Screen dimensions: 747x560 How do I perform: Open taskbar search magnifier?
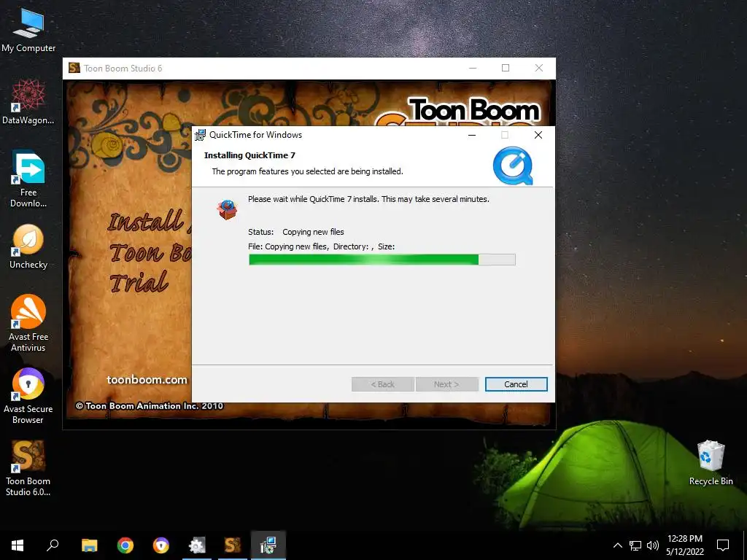pyautogui.click(x=53, y=545)
